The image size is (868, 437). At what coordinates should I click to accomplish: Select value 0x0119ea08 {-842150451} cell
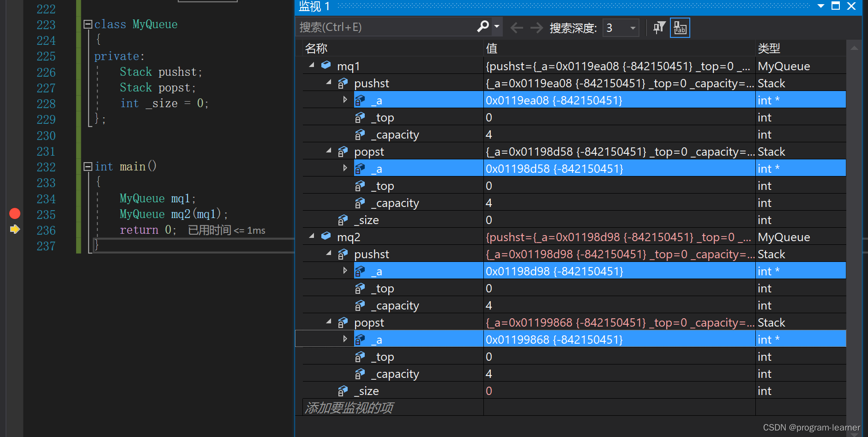tap(619, 100)
